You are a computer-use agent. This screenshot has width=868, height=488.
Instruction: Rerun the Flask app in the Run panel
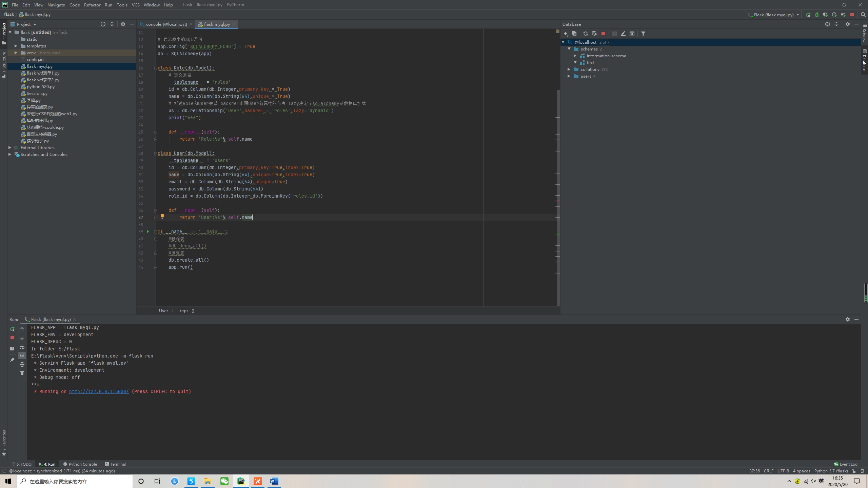coord(12,329)
